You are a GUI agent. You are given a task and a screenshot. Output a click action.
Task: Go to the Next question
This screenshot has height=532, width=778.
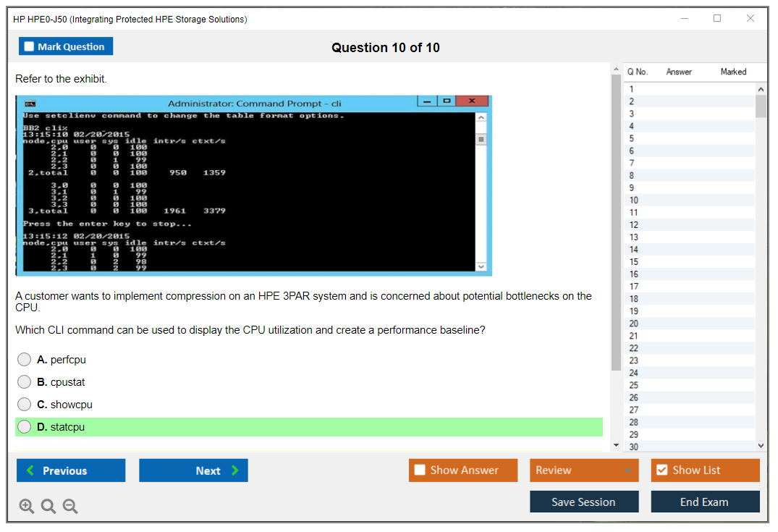click(x=193, y=470)
